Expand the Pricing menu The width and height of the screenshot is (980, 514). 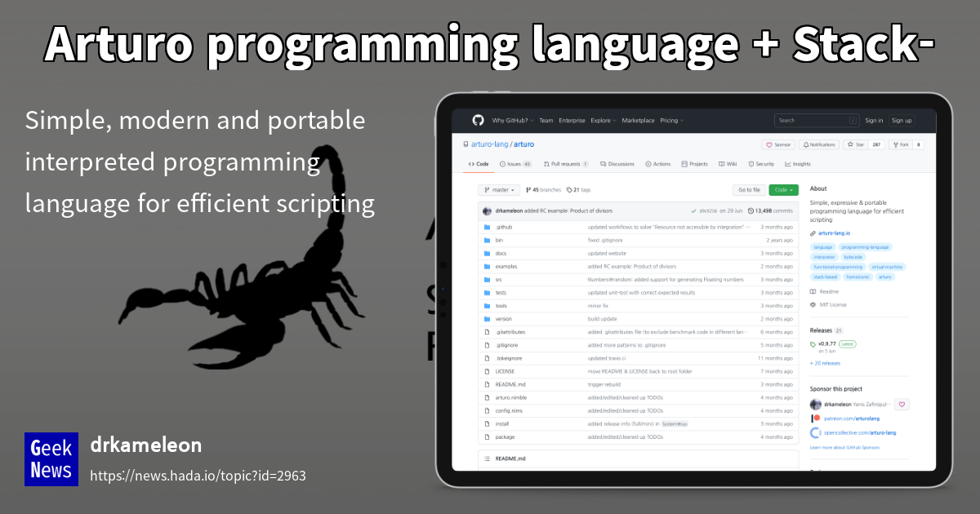coord(671,121)
